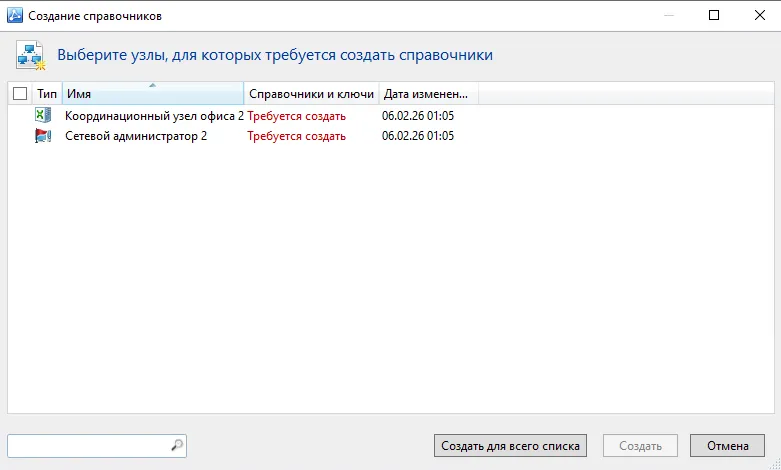Toggle the select-all checkbox in header
This screenshot has height=470, width=781.
20,94
